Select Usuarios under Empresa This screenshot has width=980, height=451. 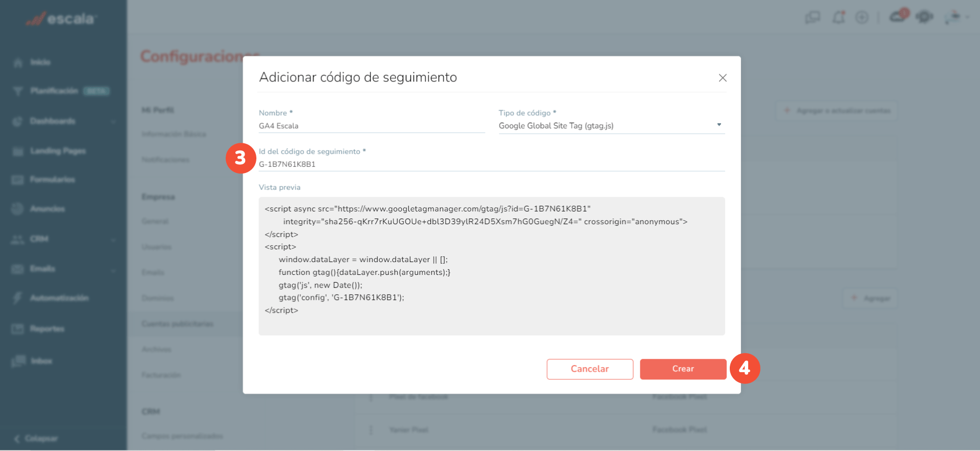(x=157, y=247)
